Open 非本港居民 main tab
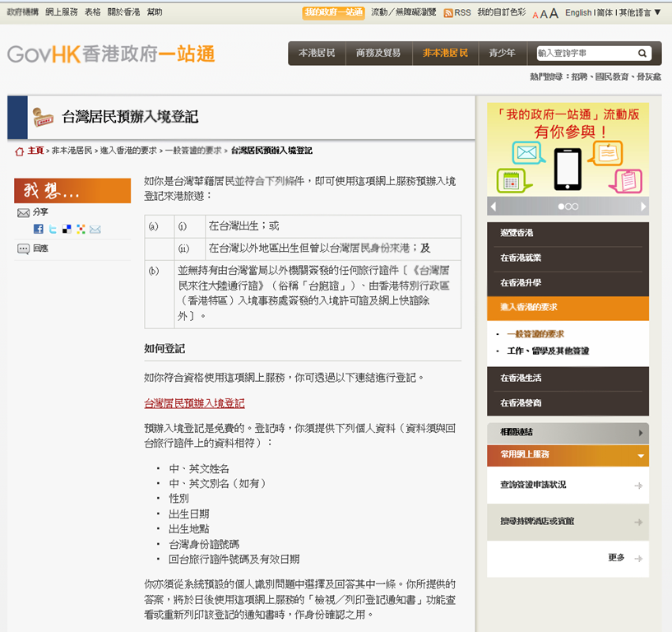The width and height of the screenshot is (672, 632). point(445,53)
